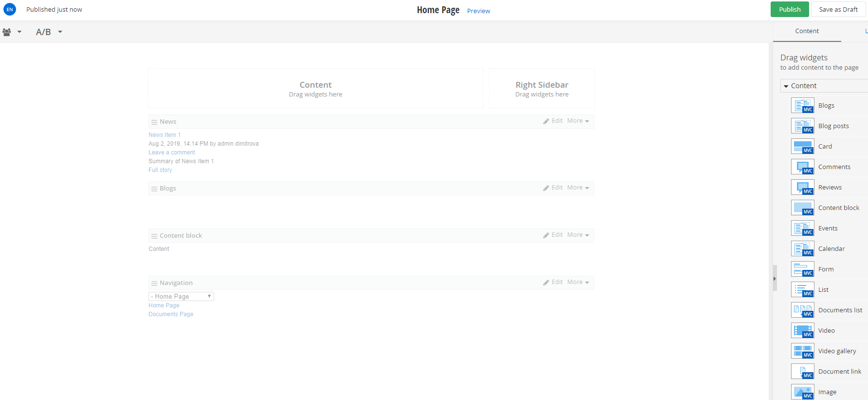This screenshot has width=868, height=400.
Task: Click the Comments widget icon
Action: tap(802, 167)
